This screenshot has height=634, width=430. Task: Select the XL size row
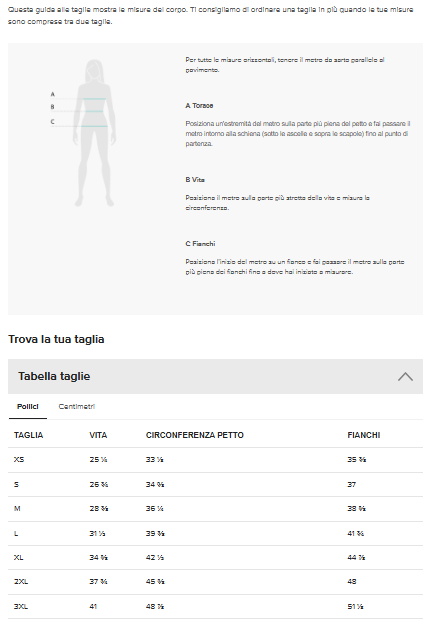point(215,558)
